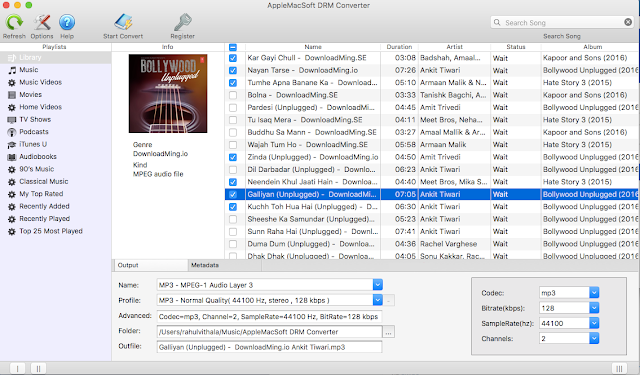Expand the output Name format dropdown
Viewport: 640px width, 375px height.
click(x=378, y=285)
